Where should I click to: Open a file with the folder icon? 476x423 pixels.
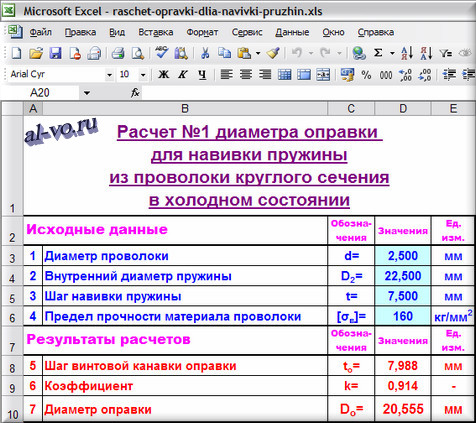tap(36, 53)
